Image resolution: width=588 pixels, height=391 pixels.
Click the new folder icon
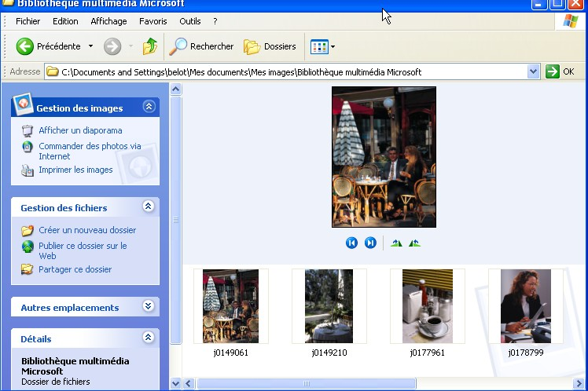pos(28,230)
